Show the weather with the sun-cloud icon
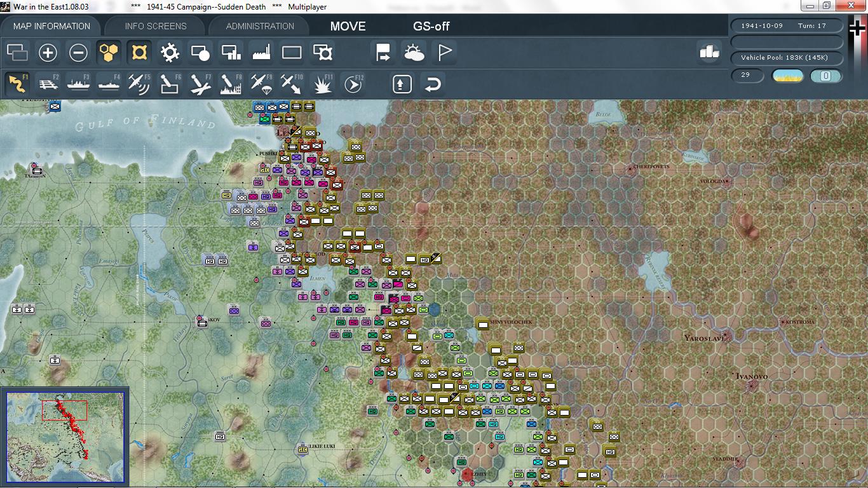The width and height of the screenshot is (868, 488). (x=414, y=53)
